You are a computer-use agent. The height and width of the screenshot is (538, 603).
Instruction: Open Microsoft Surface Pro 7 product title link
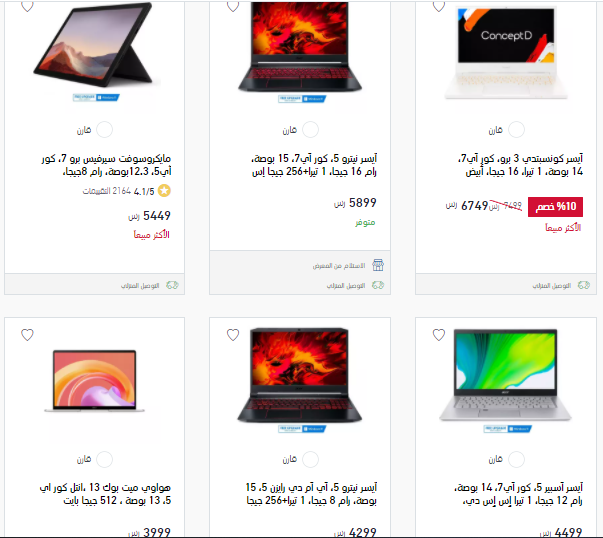(106, 165)
